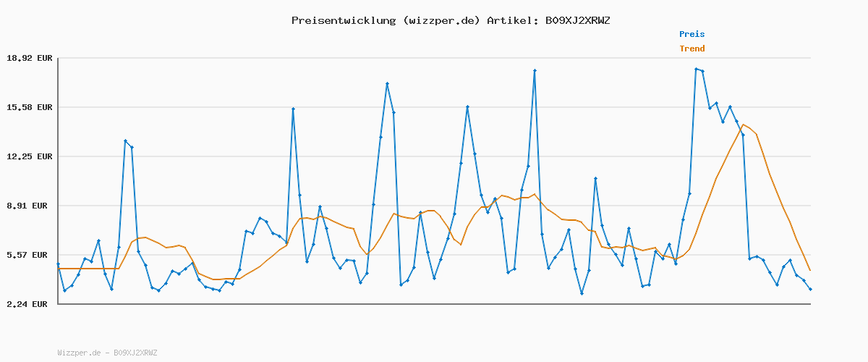Click the leftmost blue price spike near 13 EUR
The image size is (868, 362).
pos(125,141)
